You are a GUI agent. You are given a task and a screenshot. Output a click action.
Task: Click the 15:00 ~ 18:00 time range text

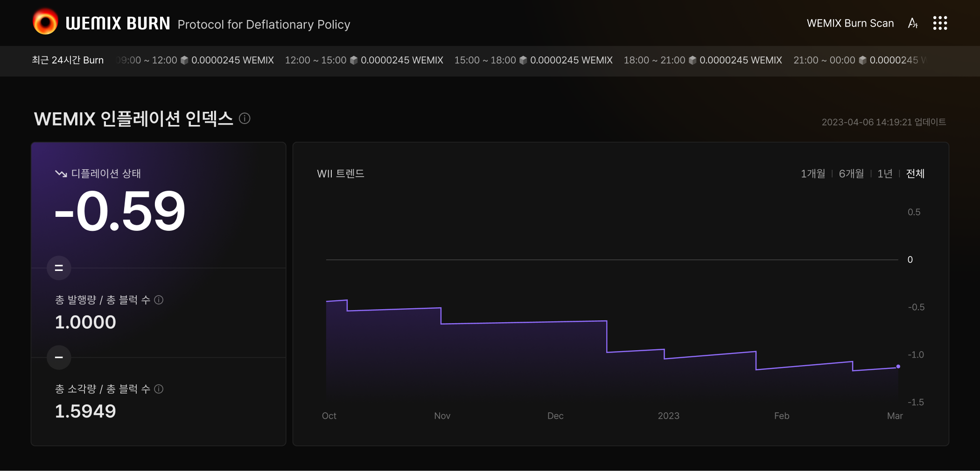point(485,60)
